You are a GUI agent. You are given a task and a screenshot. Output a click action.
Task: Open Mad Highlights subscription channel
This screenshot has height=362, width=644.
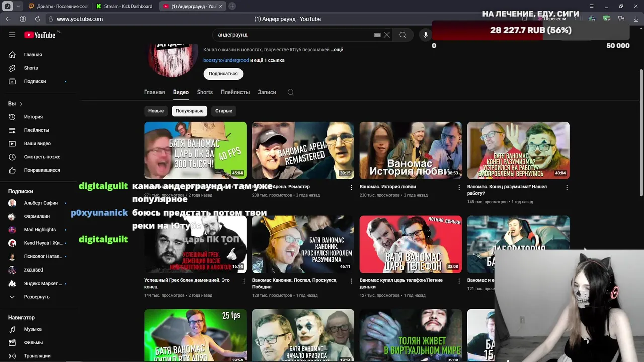click(40, 230)
